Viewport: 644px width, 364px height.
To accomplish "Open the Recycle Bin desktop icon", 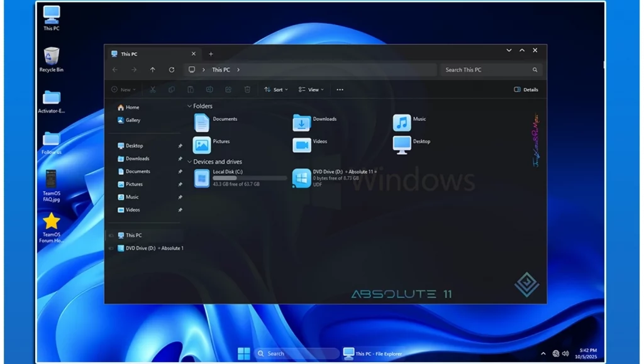I will tap(52, 57).
